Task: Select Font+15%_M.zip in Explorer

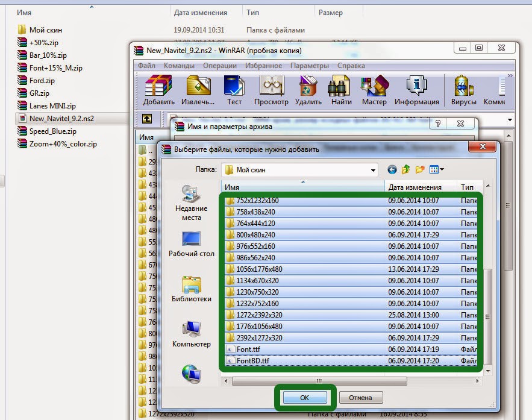Action: click(50, 68)
